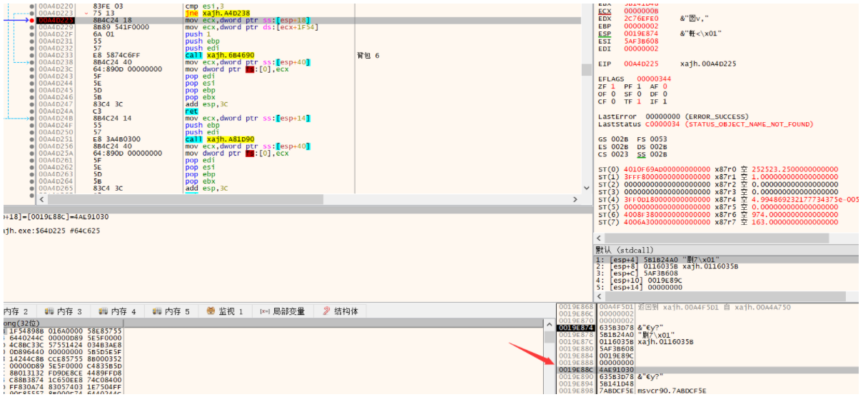Screen dimensions: 868x402
Task: Select dump value 1F54898B in memory pane
Action: (26, 331)
